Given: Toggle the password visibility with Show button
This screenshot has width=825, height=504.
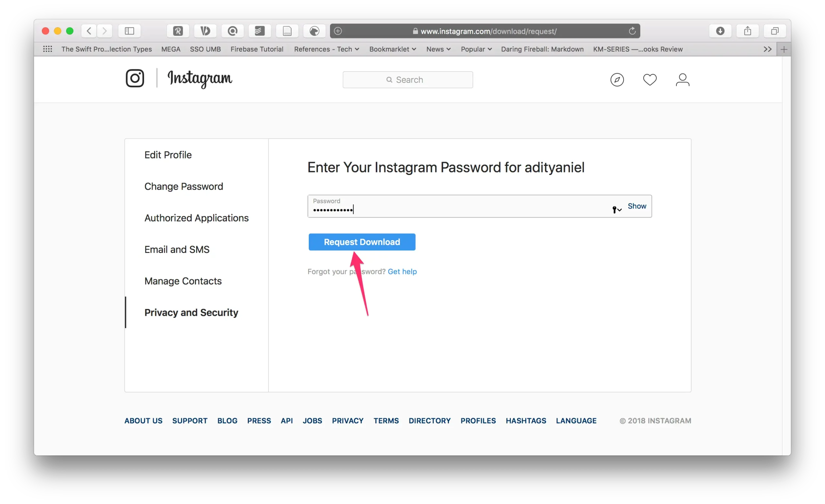Looking at the screenshot, I should coord(636,206).
